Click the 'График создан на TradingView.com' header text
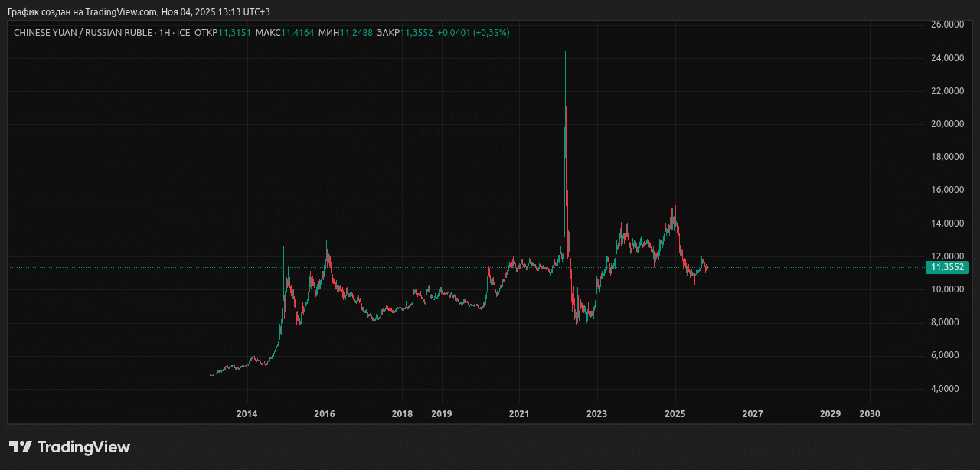The height and width of the screenshot is (470, 980). point(83,11)
